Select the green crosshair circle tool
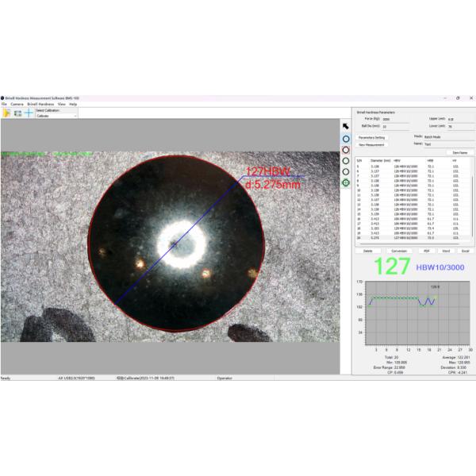 (x=346, y=182)
